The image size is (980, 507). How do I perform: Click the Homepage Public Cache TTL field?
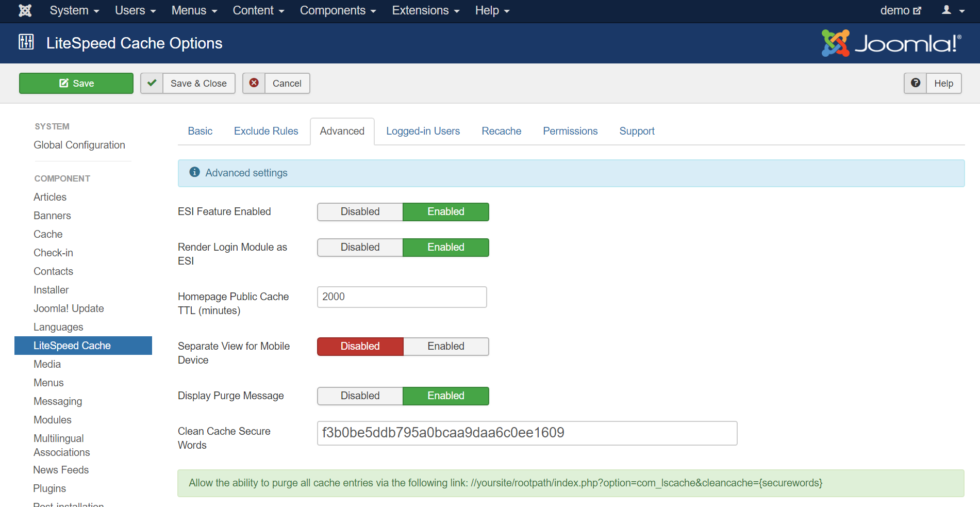point(402,297)
